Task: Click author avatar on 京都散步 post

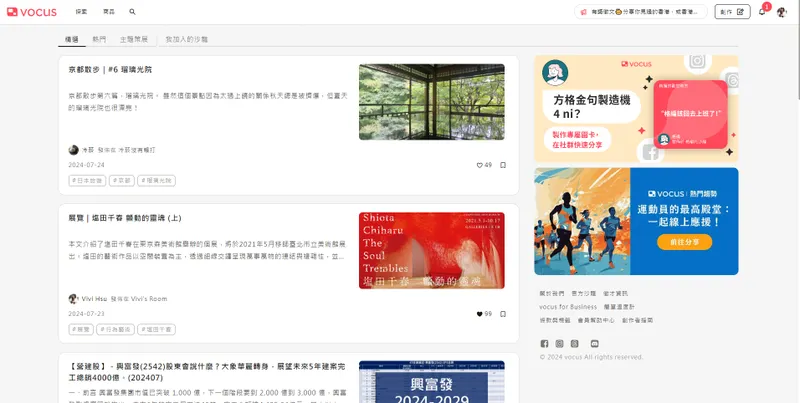Action: click(x=73, y=150)
